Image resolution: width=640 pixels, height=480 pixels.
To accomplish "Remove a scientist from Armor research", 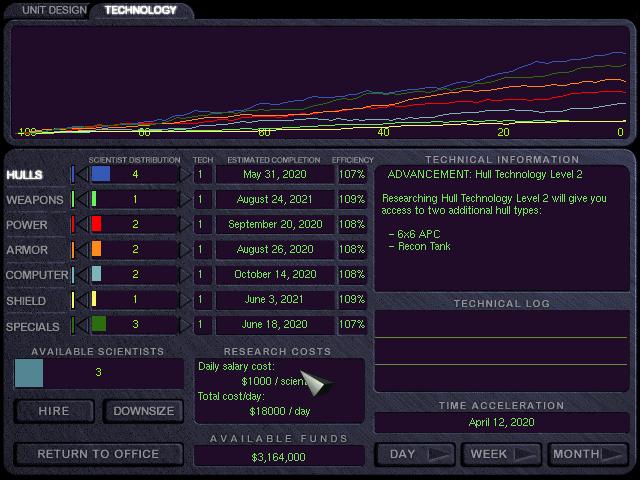I will [x=80, y=250].
